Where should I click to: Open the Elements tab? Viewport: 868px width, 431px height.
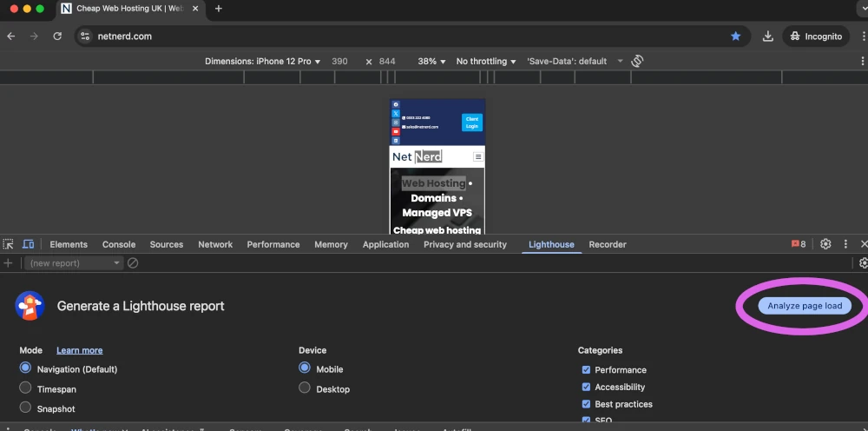pyautogui.click(x=69, y=245)
